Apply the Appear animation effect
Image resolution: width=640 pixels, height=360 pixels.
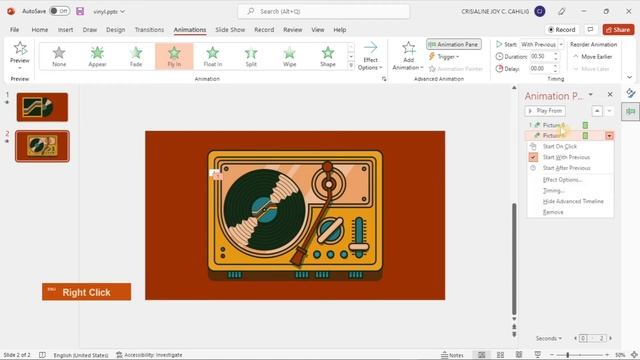point(97,56)
